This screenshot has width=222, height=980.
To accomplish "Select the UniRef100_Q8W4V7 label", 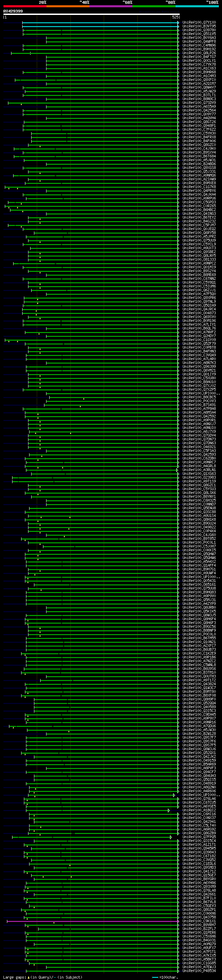I will coord(199,88).
